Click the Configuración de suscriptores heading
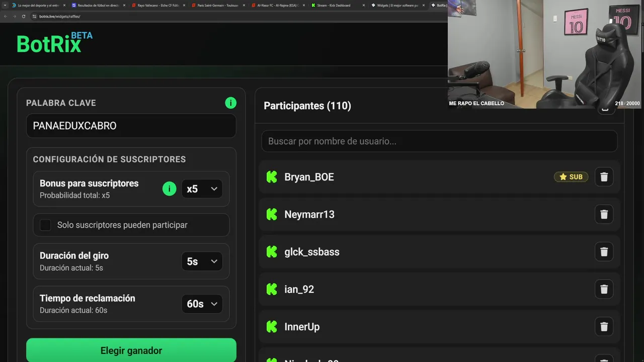 tap(109, 159)
